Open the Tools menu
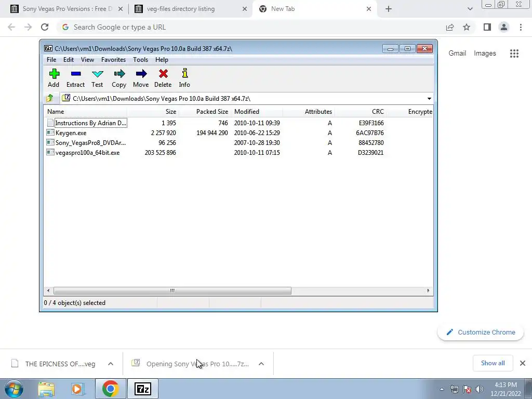This screenshot has width=532, height=399. pos(140,60)
